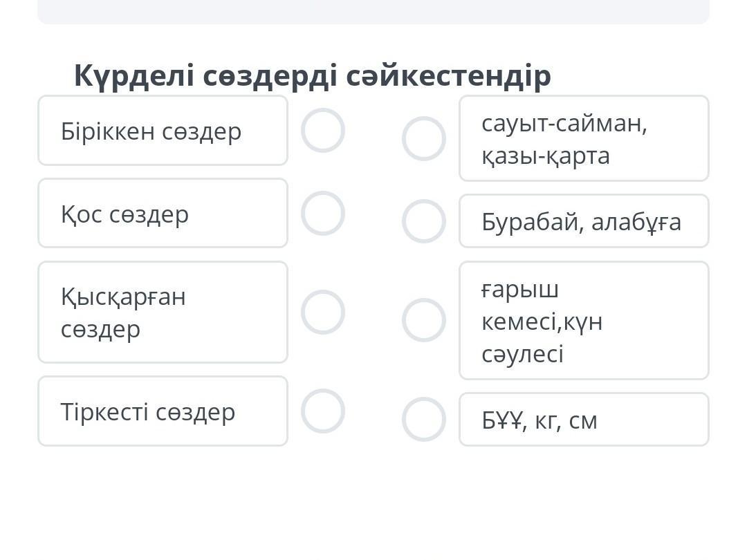Choose the Тіркесті сөздер card

click(x=163, y=411)
